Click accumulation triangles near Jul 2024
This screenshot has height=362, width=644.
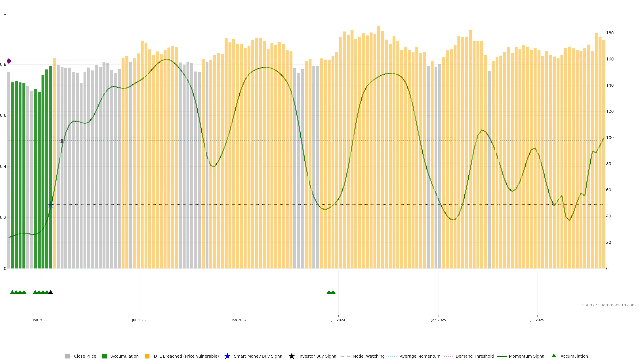point(331,292)
